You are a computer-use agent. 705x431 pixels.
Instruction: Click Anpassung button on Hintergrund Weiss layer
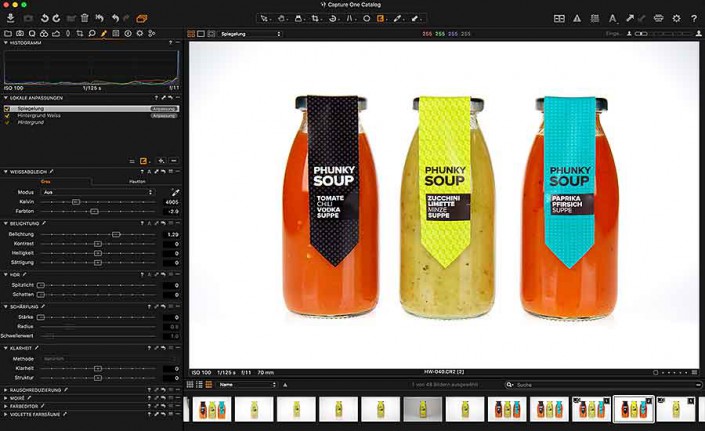164,116
